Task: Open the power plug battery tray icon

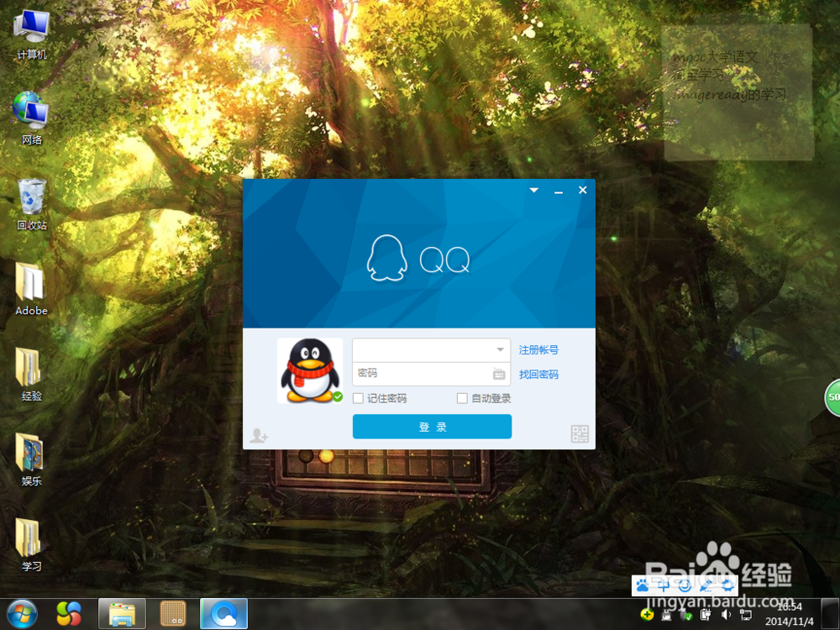Action: (x=706, y=615)
